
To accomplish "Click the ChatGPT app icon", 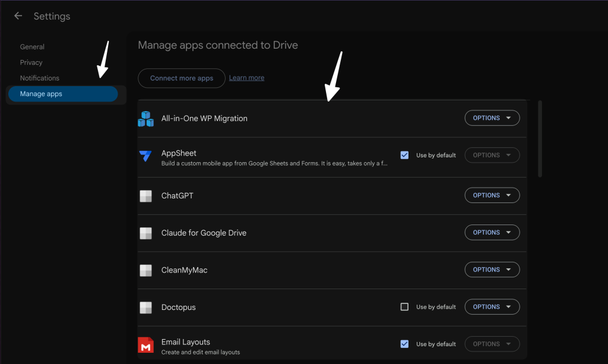I will 145,195.
